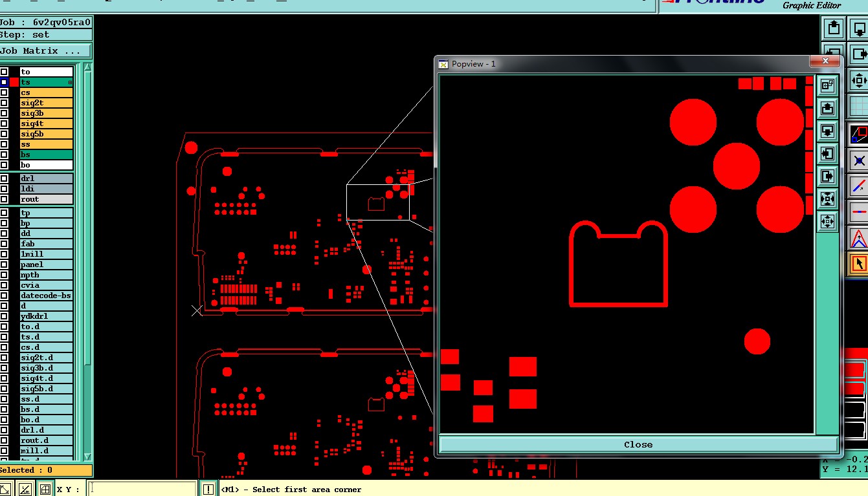Select the intersection snap icon
The height and width of the screenshot is (496, 868).
click(859, 160)
